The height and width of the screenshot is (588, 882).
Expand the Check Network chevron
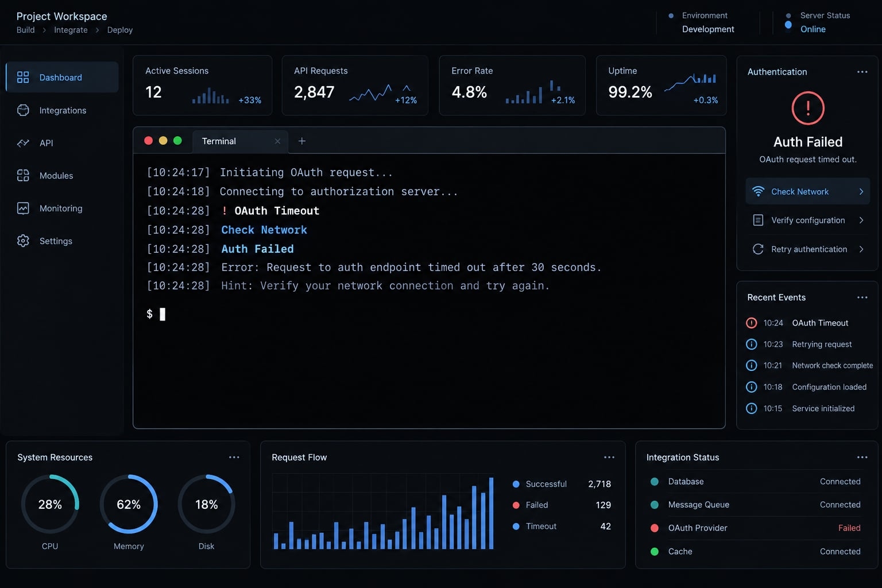click(861, 192)
